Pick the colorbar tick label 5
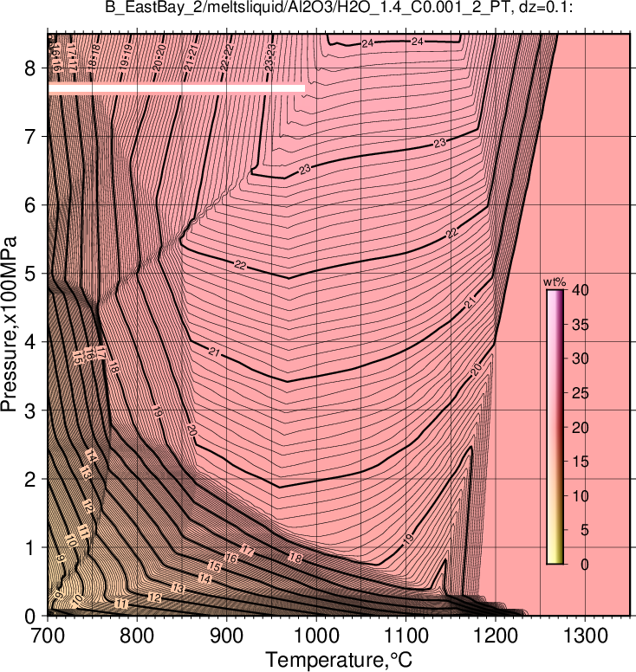This screenshot has width=636, height=672. coord(585,530)
